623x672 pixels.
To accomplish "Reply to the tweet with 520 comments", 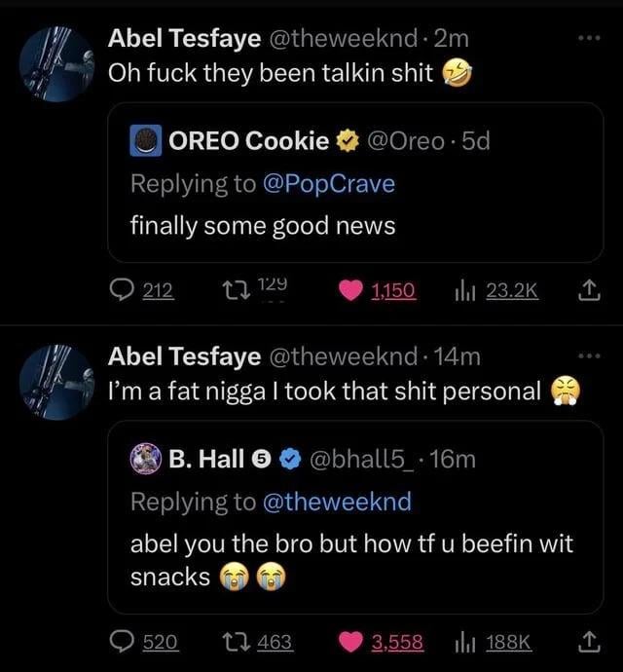I will point(123,642).
